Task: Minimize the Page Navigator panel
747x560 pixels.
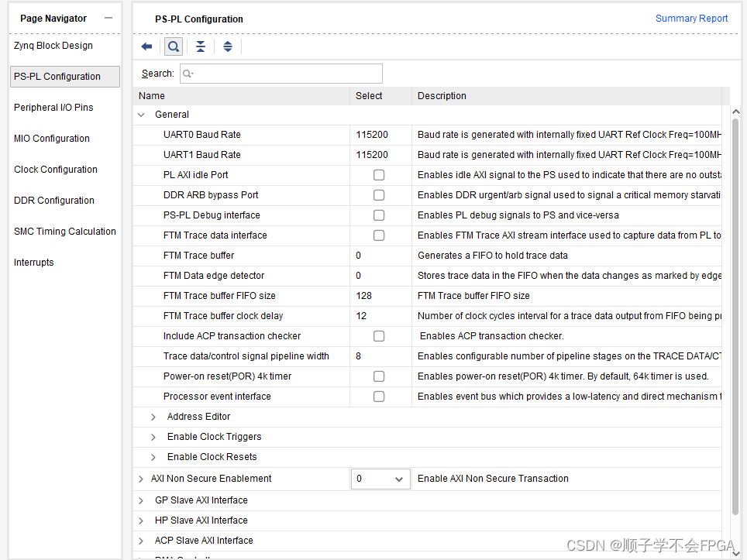Action: pyautogui.click(x=108, y=18)
